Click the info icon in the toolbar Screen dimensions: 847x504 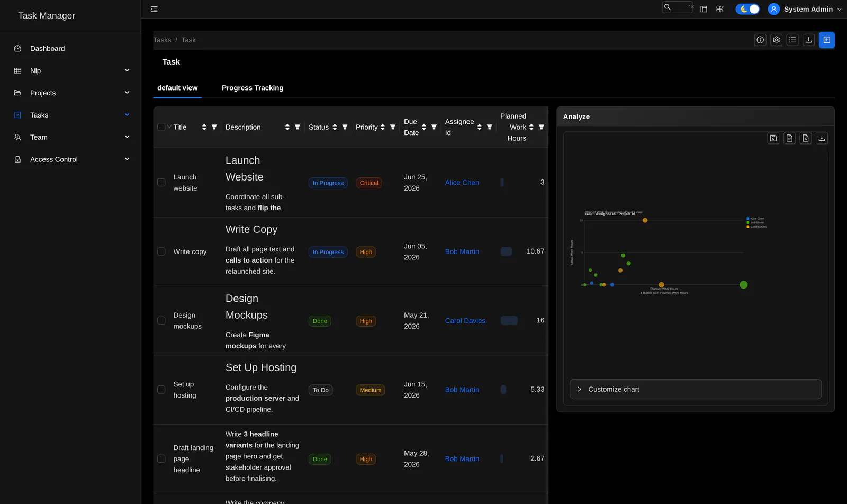click(x=760, y=40)
